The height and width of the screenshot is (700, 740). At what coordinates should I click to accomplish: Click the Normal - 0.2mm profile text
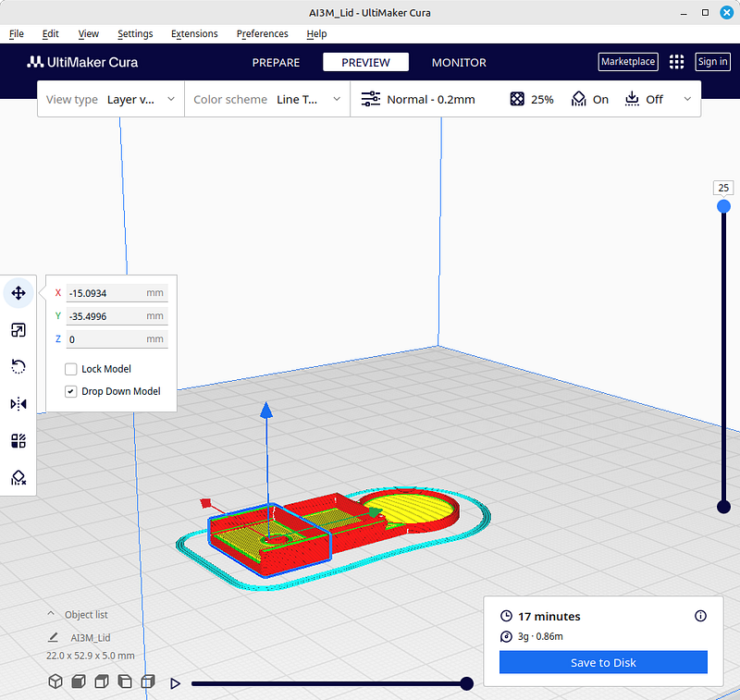point(431,100)
